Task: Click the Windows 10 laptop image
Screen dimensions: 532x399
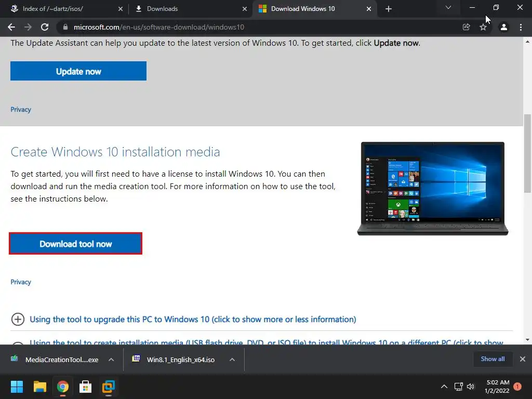Action: tap(433, 189)
